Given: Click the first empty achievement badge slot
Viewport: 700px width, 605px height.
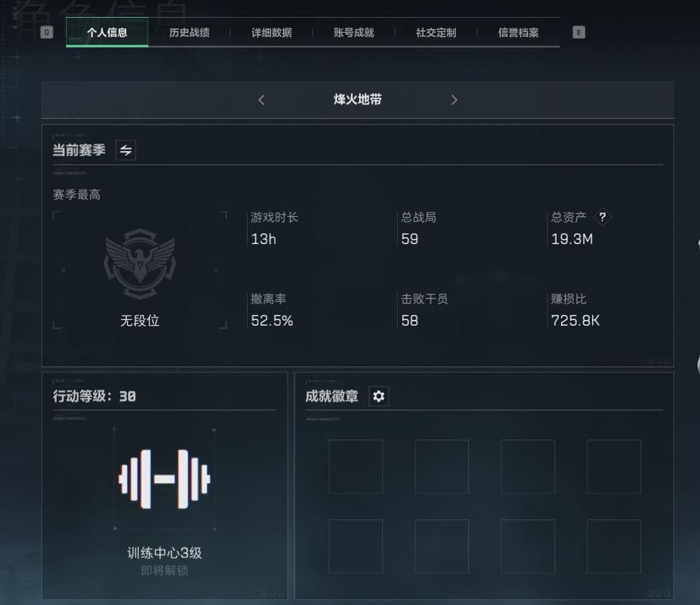Looking at the screenshot, I should pos(356,467).
